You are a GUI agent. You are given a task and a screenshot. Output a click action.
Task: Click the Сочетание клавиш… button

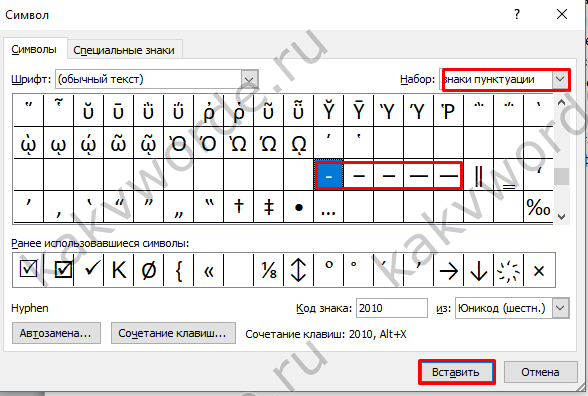coord(173,333)
